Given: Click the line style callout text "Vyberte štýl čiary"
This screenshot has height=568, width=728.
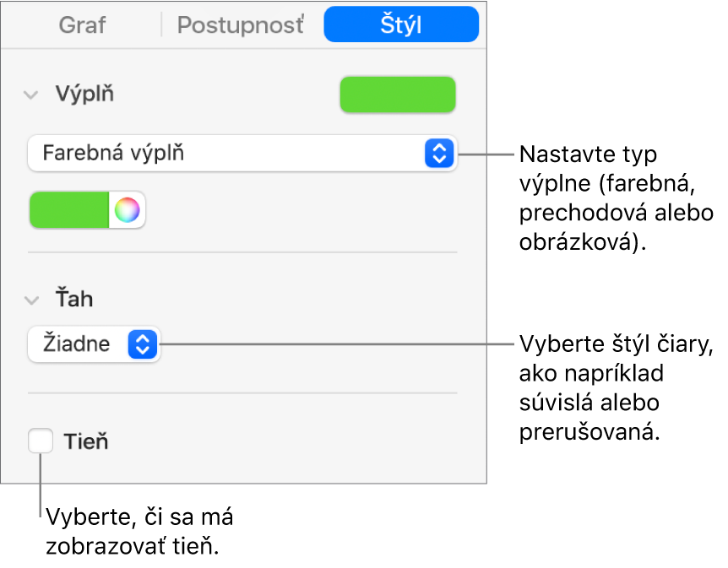Looking at the screenshot, I should point(617,345).
